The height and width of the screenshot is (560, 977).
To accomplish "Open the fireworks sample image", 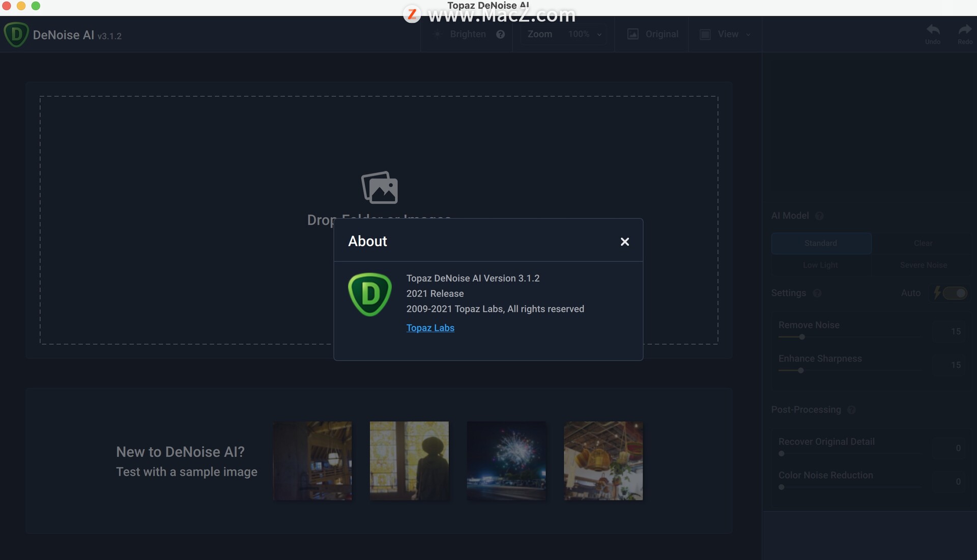I will point(506,460).
